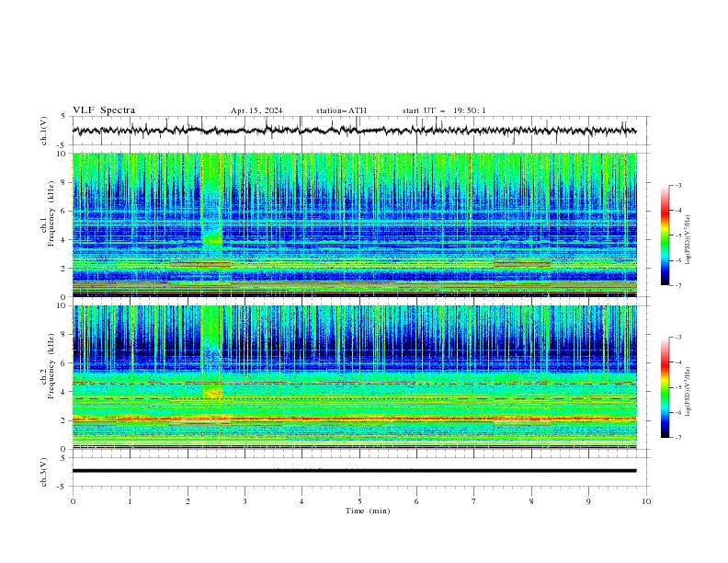The image size is (728, 563).
Task: Click the ch.3 flat black voltage trace
Action: point(354,471)
